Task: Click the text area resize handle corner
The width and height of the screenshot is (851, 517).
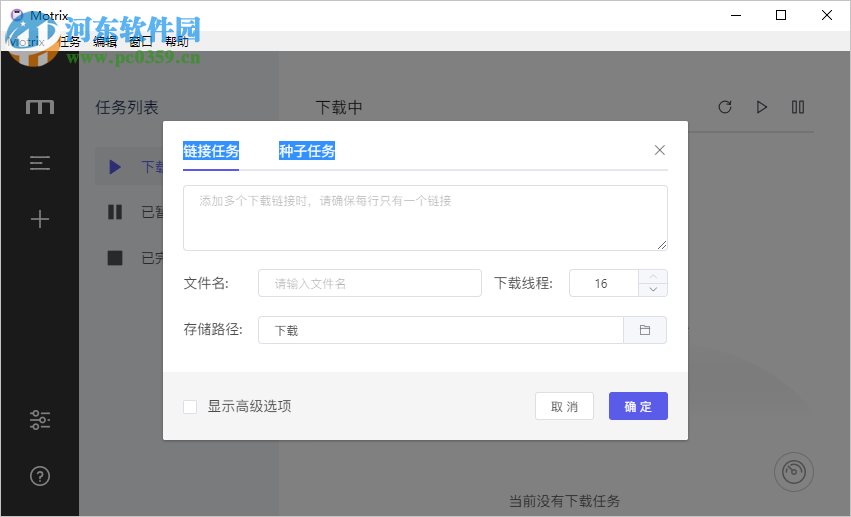Action: click(x=662, y=245)
